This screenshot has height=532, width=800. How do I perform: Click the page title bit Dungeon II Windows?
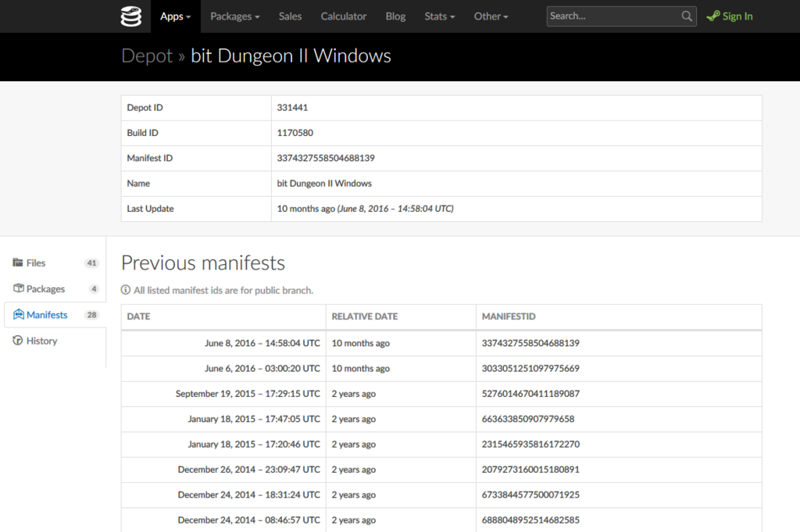click(x=291, y=55)
